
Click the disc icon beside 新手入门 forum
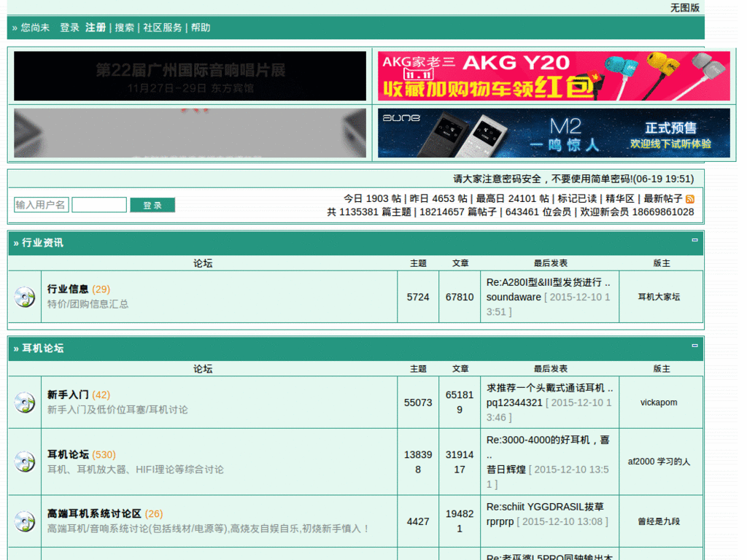click(x=25, y=402)
